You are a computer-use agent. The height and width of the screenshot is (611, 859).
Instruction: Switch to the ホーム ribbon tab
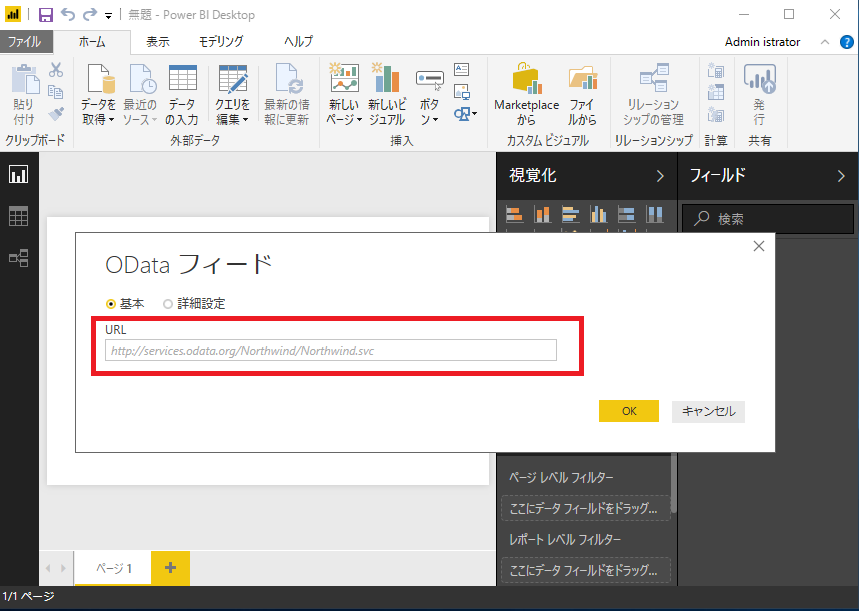[92, 42]
